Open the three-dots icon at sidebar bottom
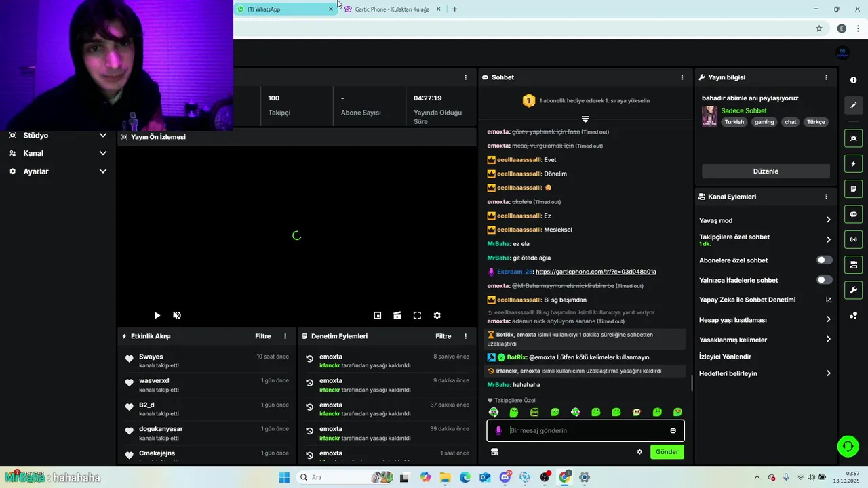Image resolution: width=868 pixels, height=488 pixels. coord(853,315)
